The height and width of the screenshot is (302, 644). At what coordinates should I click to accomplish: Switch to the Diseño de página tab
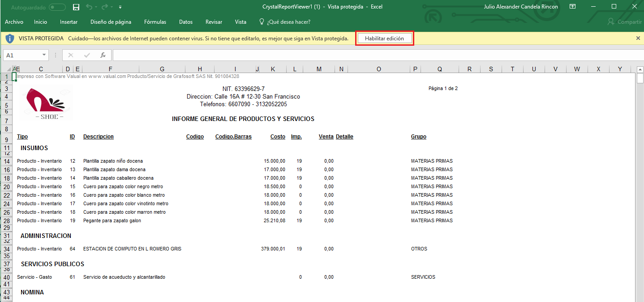tap(111, 22)
